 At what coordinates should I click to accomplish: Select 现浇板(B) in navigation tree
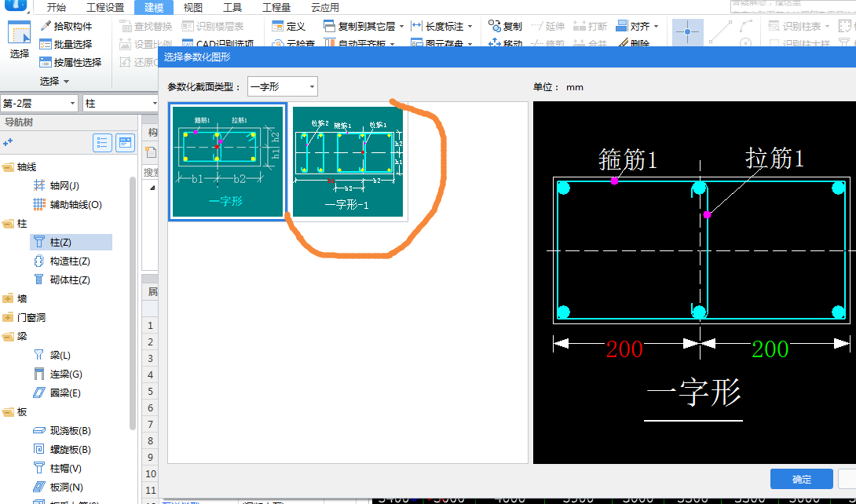point(62,430)
